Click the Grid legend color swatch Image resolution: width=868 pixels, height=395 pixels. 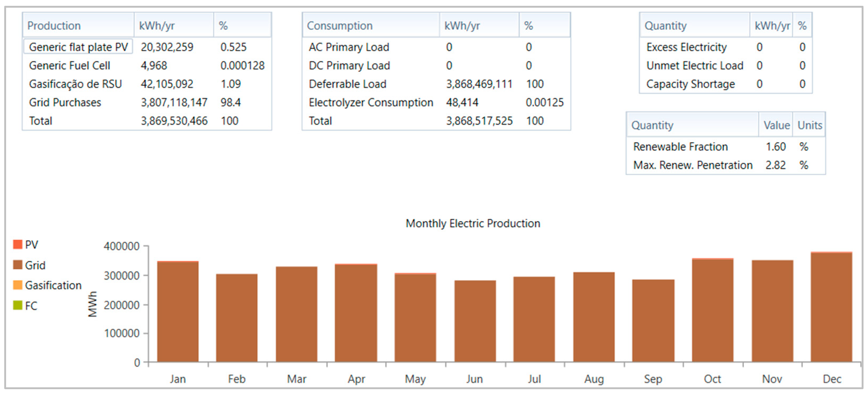coord(17,265)
